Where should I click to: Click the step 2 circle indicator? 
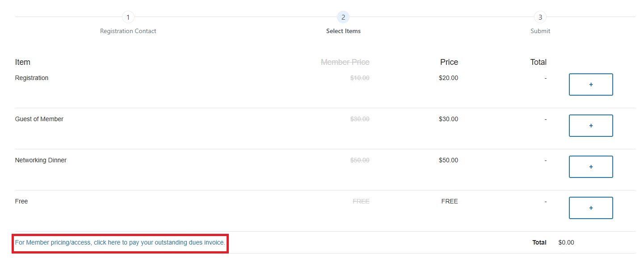[x=343, y=17]
